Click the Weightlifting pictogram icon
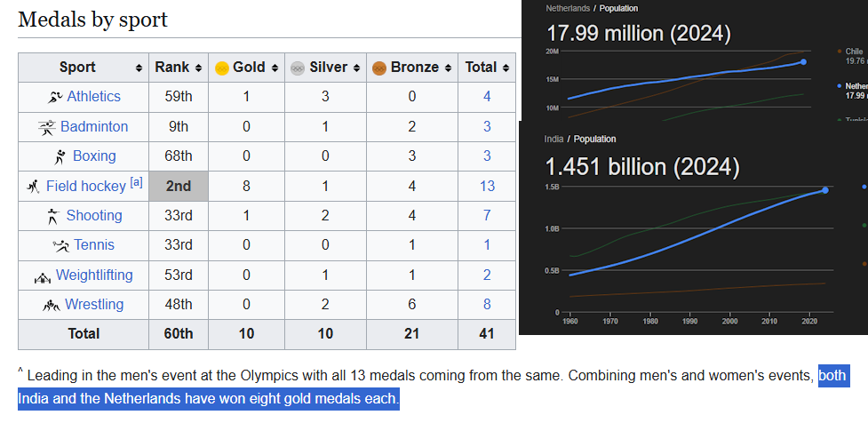This screenshot has height=423, width=868. click(x=43, y=275)
